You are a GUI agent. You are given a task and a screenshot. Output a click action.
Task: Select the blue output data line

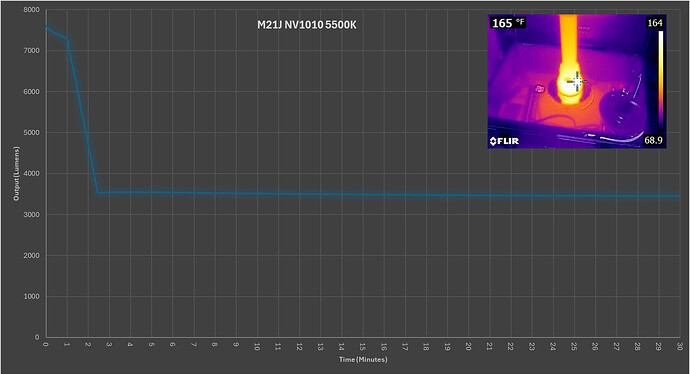(x=363, y=194)
